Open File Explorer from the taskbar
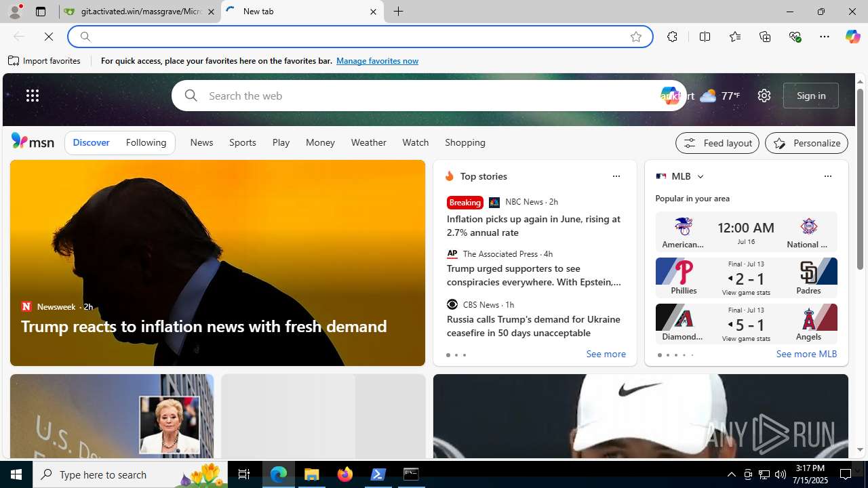 coord(312,474)
